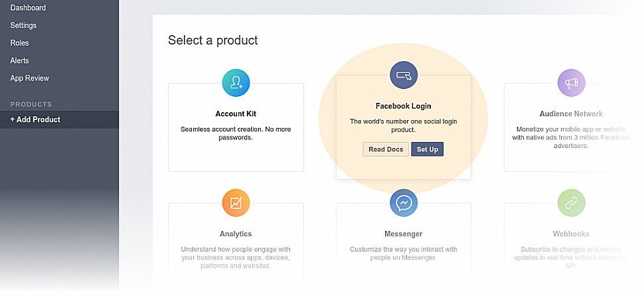This screenshot has width=644, height=296.
Task: Select the Account Kit product card
Action: coord(236,127)
